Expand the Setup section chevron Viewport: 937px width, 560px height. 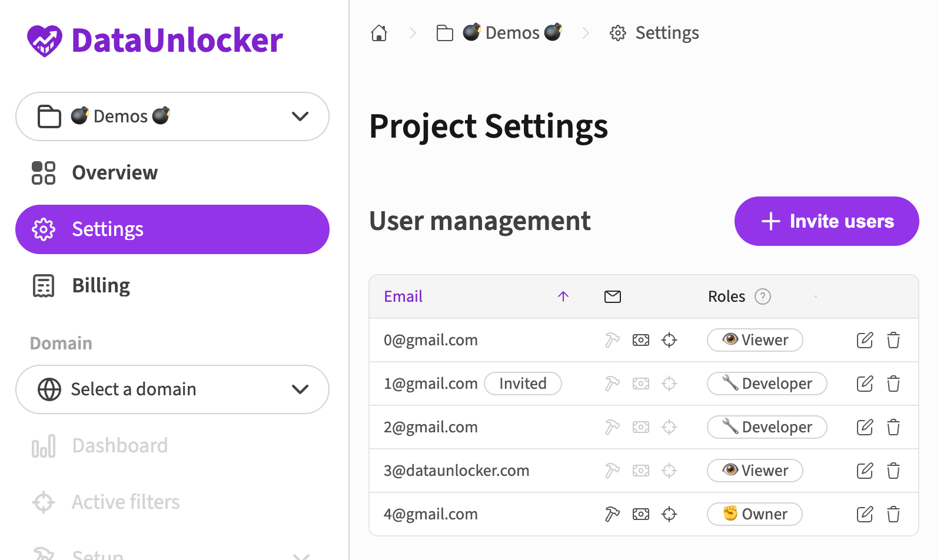click(301, 556)
